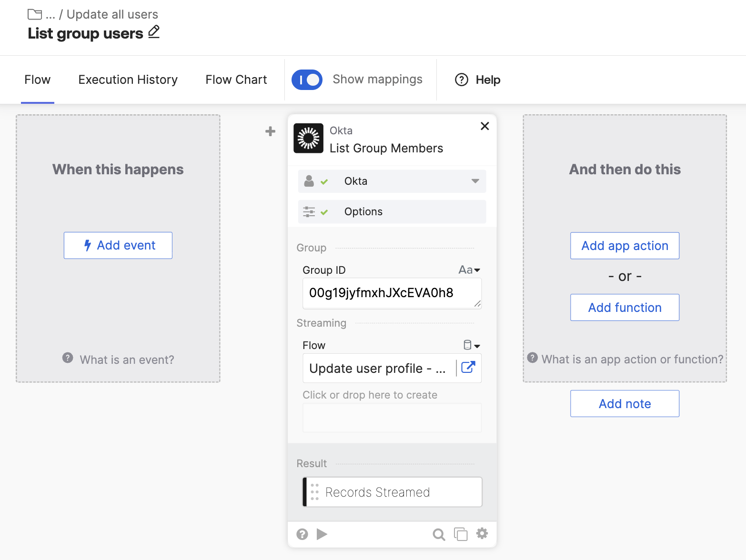Image resolution: width=746 pixels, height=560 pixels.
Task: Close the List Group Members card
Action: tap(485, 126)
